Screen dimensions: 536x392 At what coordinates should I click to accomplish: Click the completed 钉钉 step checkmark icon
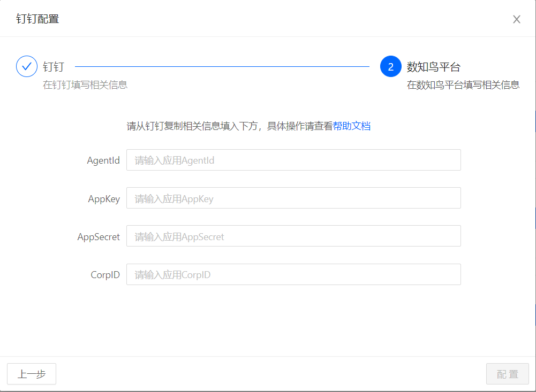27,66
